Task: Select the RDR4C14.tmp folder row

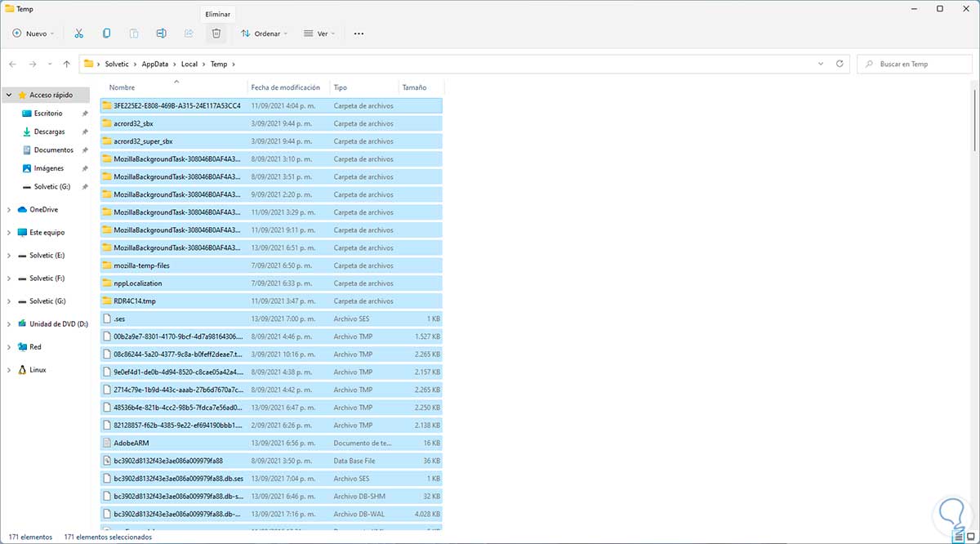Action: click(x=271, y=301)
